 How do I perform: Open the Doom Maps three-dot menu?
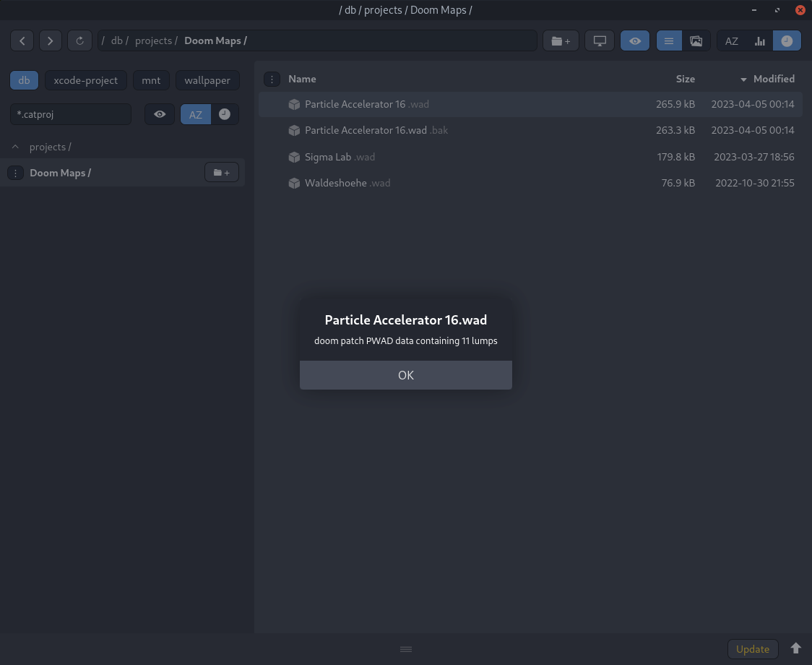[16, 173]
